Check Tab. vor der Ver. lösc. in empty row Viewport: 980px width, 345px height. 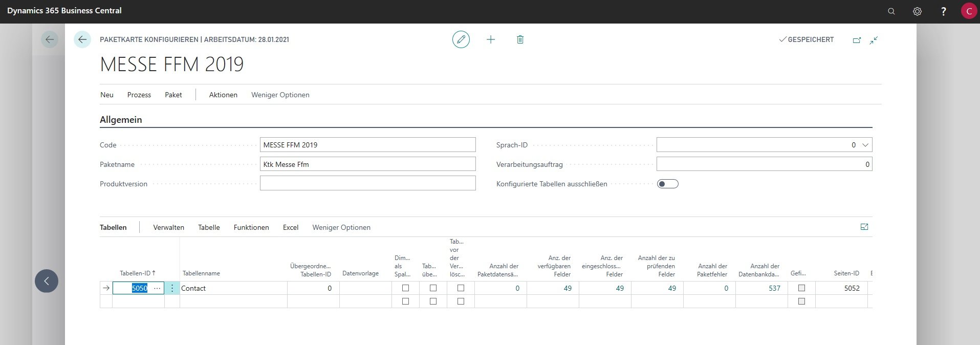tap(461, 301)
